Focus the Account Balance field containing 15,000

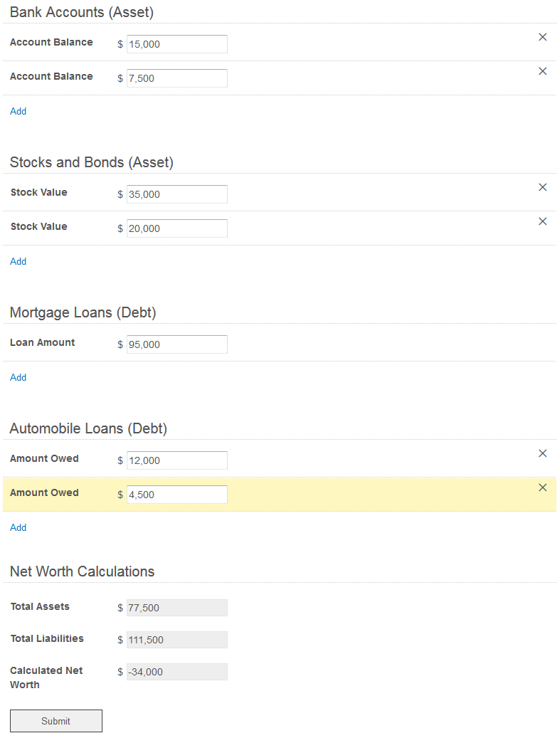(176, 44)
